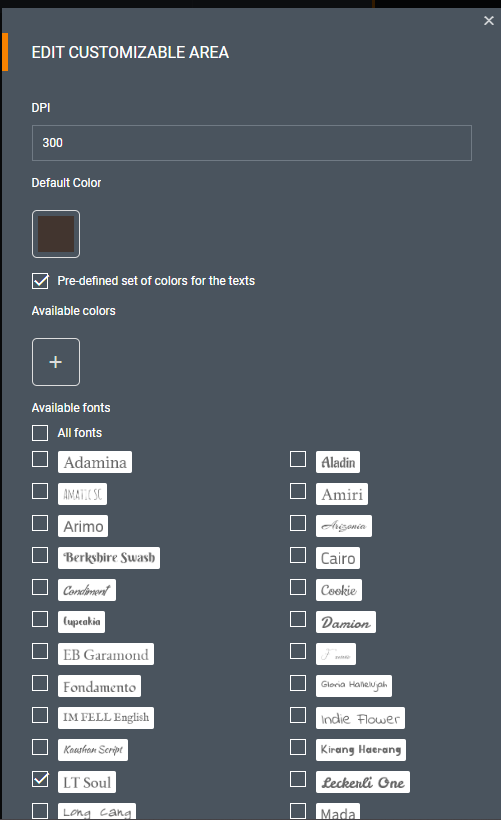This screenshot has height=820, width=501.
Task: Enable the Amatic SC font checkbox
Action: [40, 491]
